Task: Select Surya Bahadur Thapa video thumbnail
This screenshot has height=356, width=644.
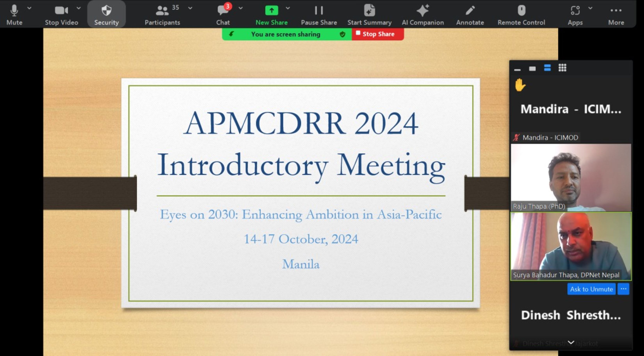Action: (x=571, y=246)
